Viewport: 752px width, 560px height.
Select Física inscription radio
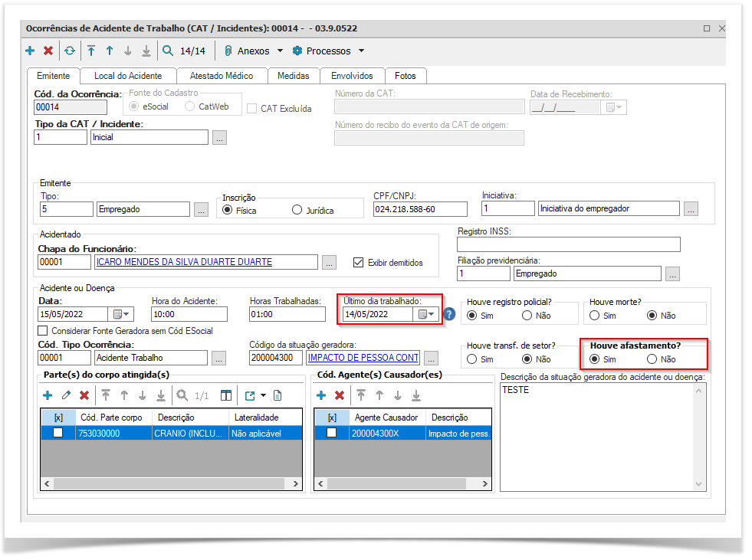(x=228, y=210)
